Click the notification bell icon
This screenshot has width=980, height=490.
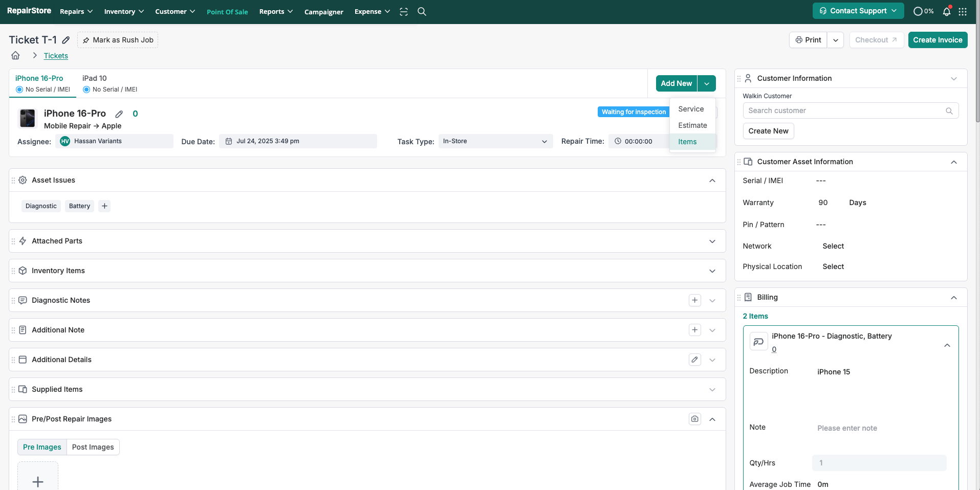pos(946,12)
